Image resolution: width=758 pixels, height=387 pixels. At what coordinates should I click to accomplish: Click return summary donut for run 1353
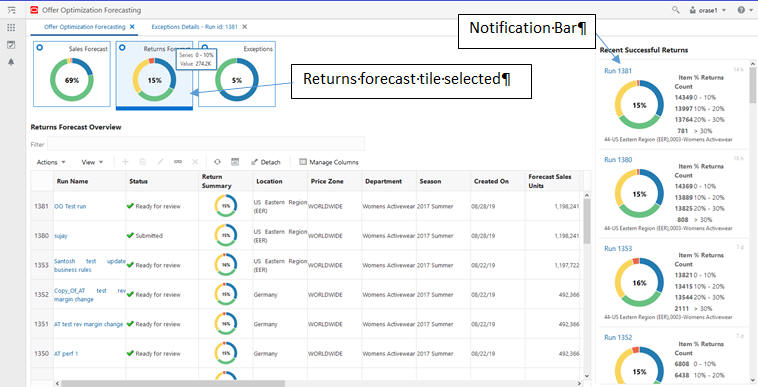[x=226, y=265]
